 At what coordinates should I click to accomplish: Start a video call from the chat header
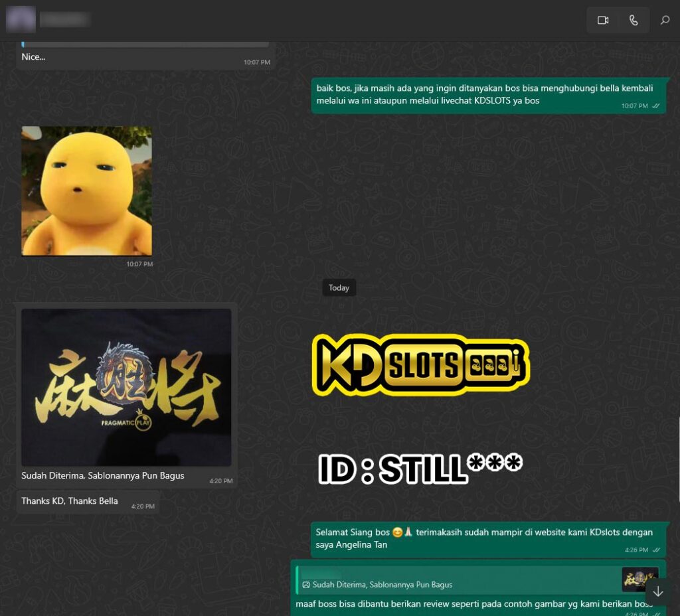click(x=603, y=21)
